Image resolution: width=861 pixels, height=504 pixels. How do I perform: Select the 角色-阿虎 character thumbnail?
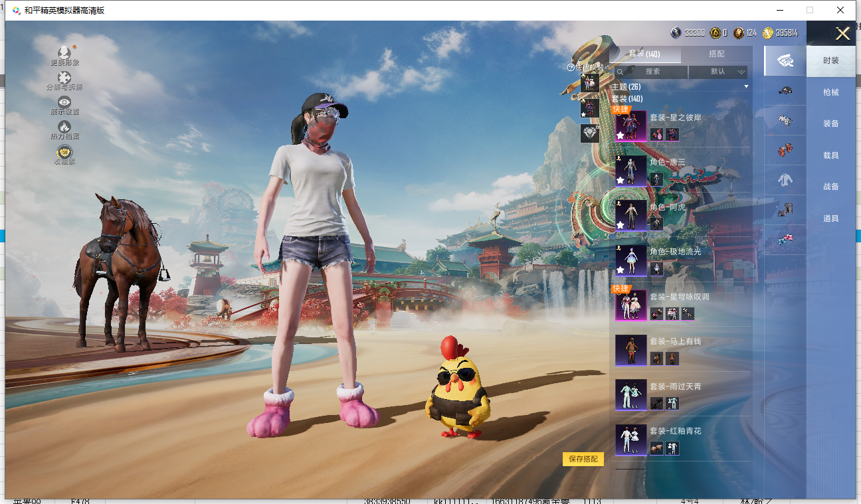click(x=630, y=216)
